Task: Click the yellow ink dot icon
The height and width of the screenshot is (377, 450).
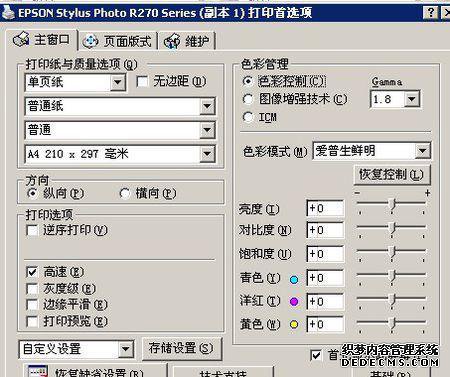Action: click(294, 324)
